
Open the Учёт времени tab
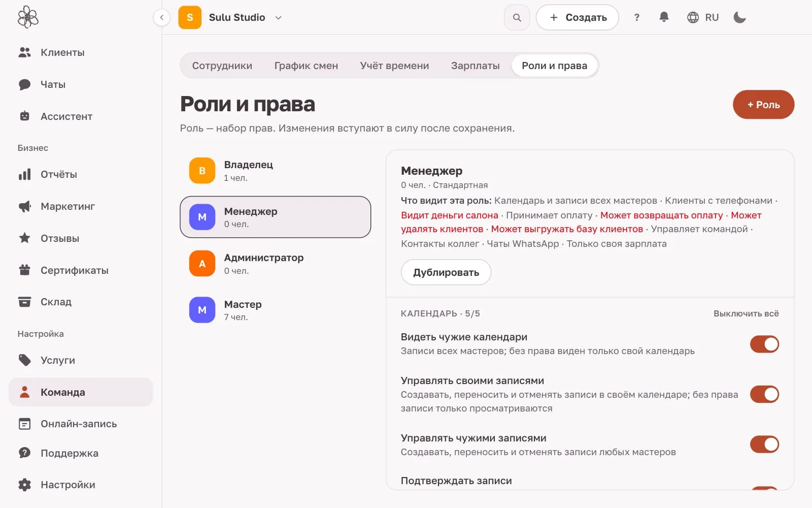pos(394,66)
